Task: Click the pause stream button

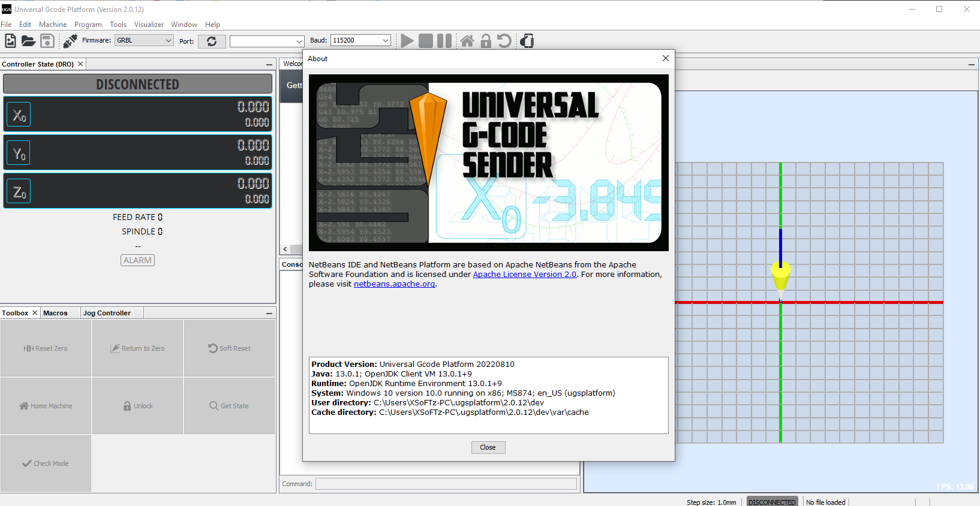Action: tap(444, 41)
